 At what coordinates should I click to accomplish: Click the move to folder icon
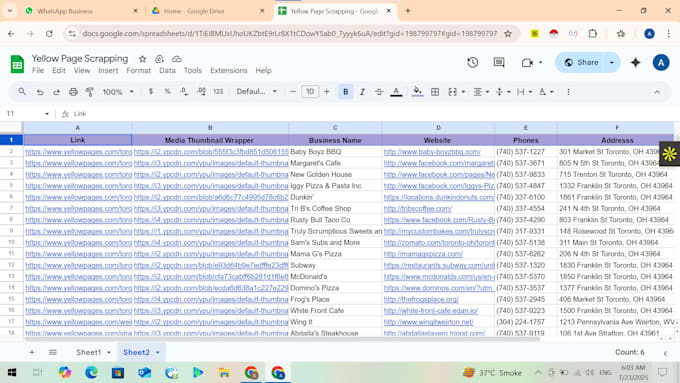[x=160, y=59]
